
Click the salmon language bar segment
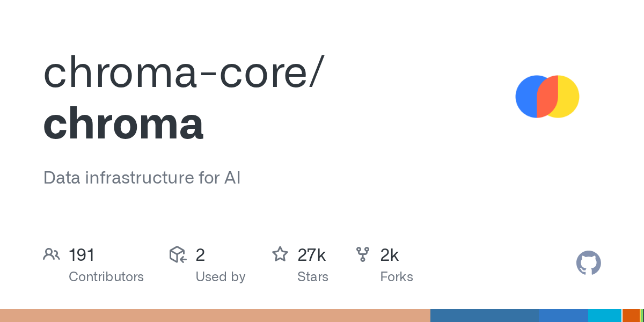click(x=215, y=316)
